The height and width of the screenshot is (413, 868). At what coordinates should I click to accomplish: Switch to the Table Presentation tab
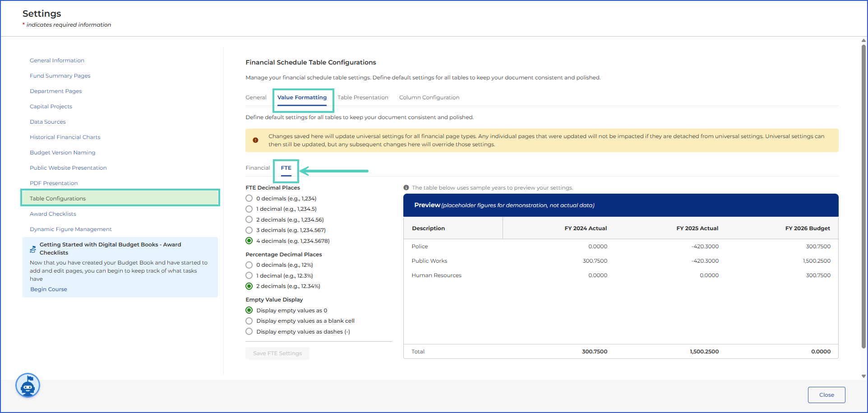tap(363, 97)
